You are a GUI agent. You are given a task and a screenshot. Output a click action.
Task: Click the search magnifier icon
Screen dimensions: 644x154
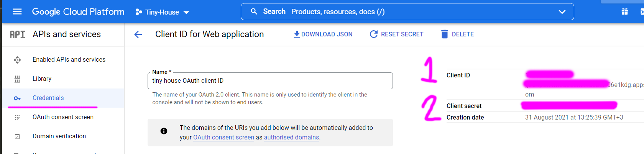pyautogui.click(x=254, y=11)
